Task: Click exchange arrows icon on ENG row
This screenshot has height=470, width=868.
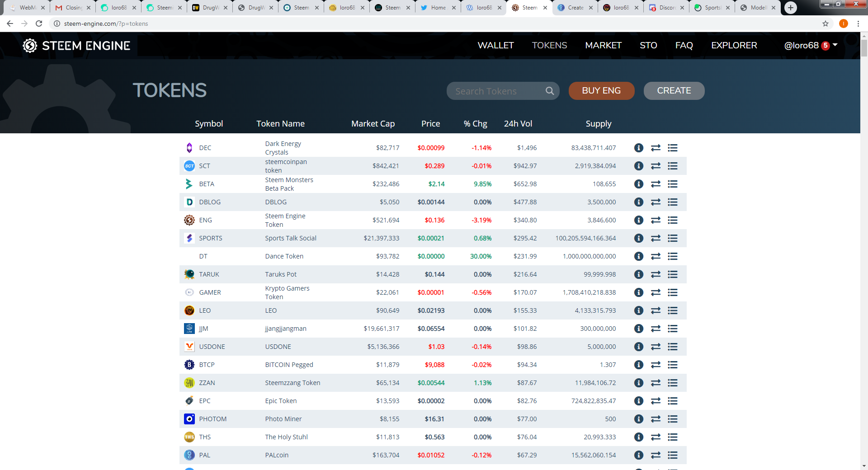Action: [656, 220]
